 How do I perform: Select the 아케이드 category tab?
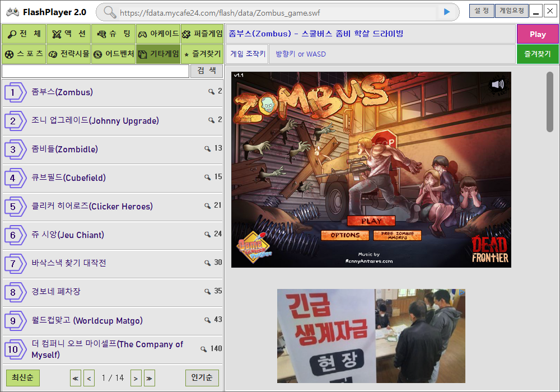pos(158,34)
